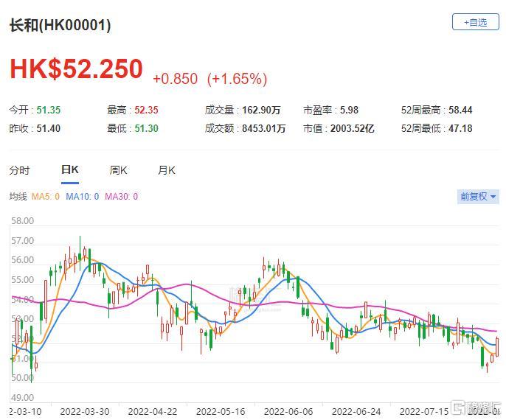The height and width of the screenshot is (420, 506).
Task: Click the 2022-04-22 date axis label
Action: (152, 412)
